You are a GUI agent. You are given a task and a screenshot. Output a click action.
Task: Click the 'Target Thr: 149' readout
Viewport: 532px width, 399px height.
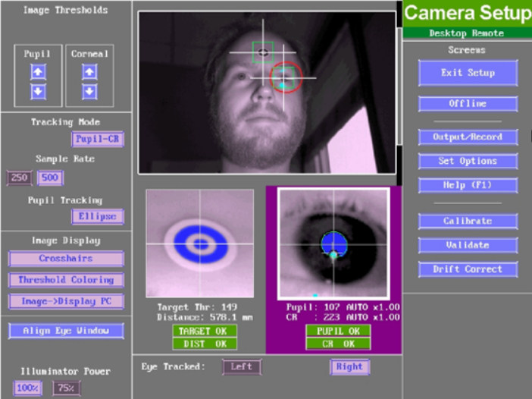(197, 307)
